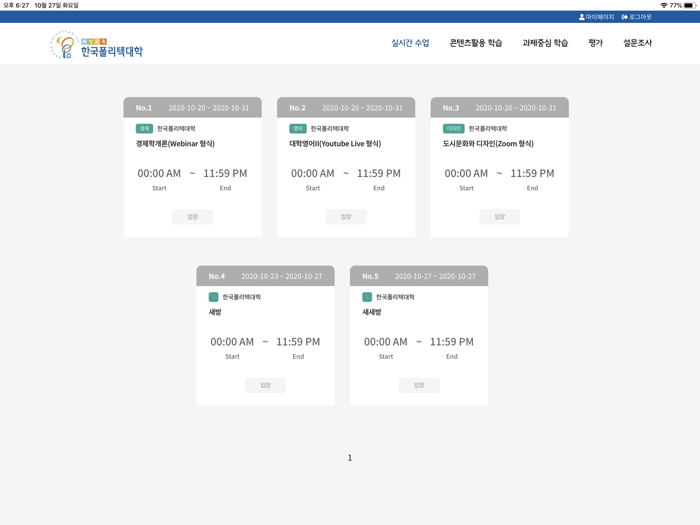Open the 평가 menu
Viewport: 700px width, 525px height.
click(596, 43)
